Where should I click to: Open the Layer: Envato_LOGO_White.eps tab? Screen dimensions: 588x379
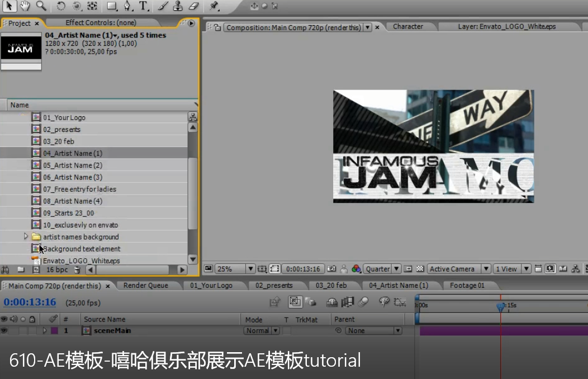506,27
